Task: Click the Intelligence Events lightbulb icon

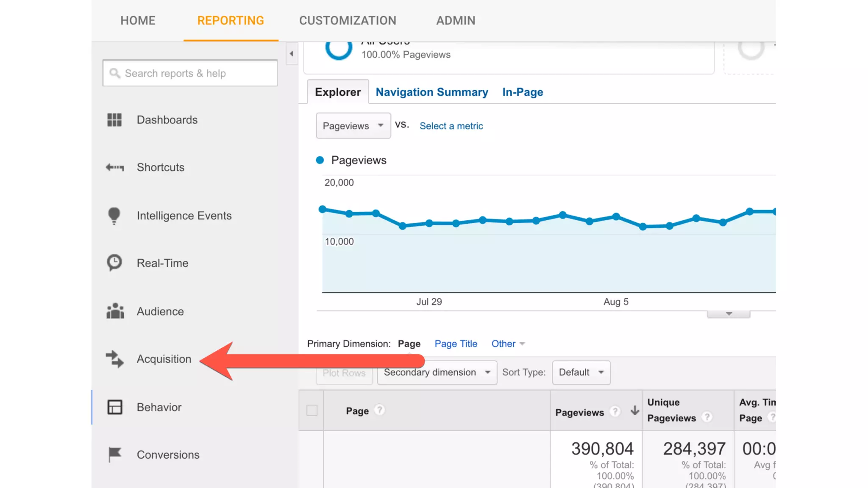Action: [114, 216]
